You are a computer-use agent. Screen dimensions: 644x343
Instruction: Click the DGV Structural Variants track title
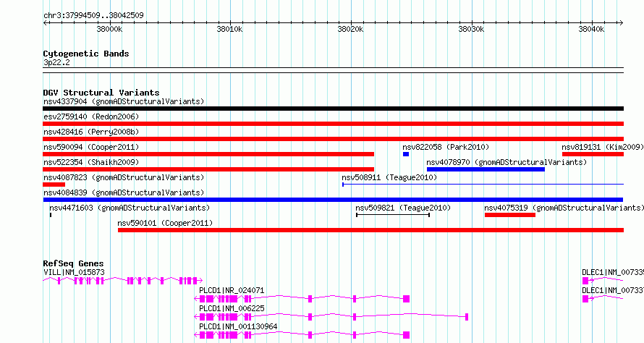click(x=101, y=93)
